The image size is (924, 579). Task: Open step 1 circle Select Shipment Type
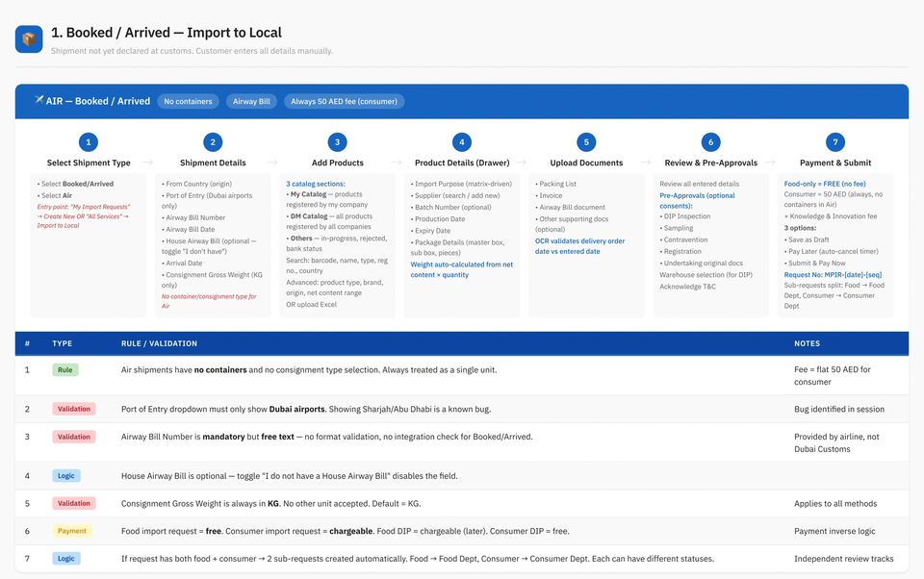click(89, 142)
